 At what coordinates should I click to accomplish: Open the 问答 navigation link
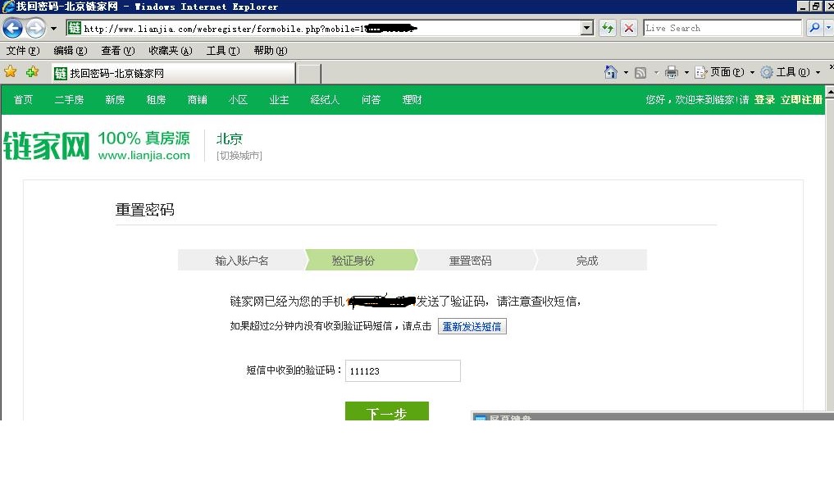pyautogui.click(x=371, y=99)
